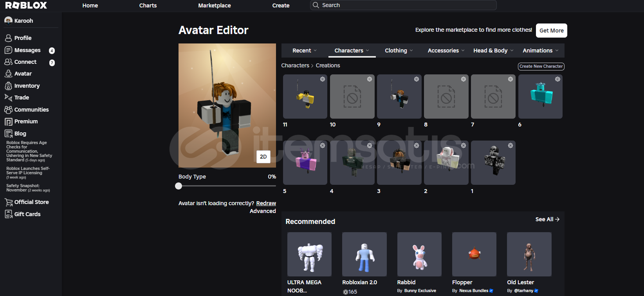
Task: Click settings gear on character 6
Action: (x=557, y=79)
